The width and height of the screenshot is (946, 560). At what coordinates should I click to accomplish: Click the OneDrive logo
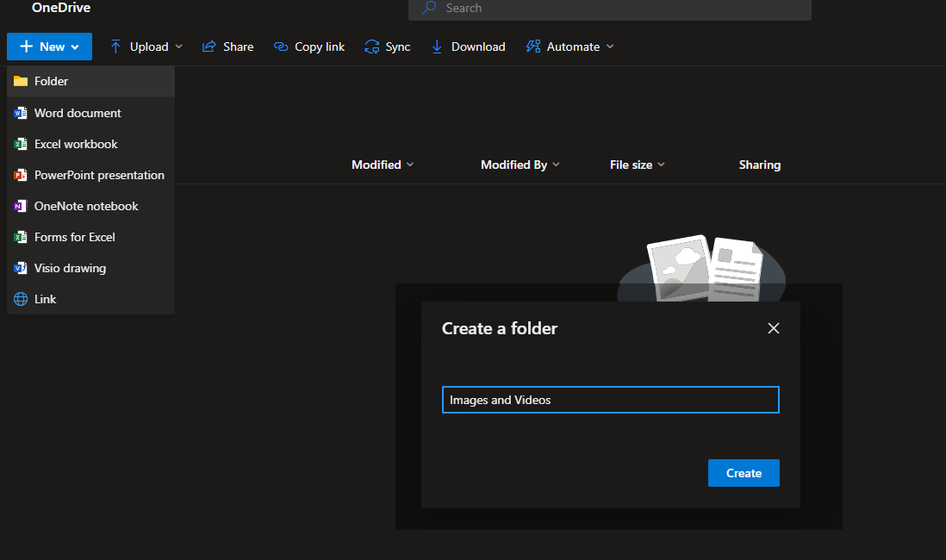[x=59, y=8]
